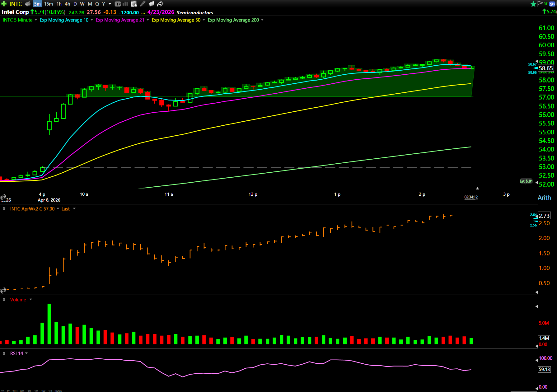Click the RT real-time data label
This screenshot has height=392, width=557.
[x=545, y=4]
